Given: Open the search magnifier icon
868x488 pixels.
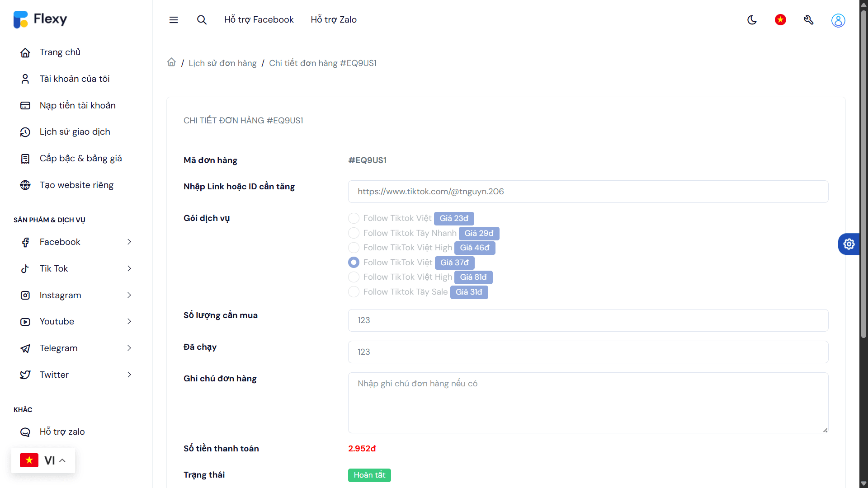Looking at the screenshot, I should click(202, 20).
